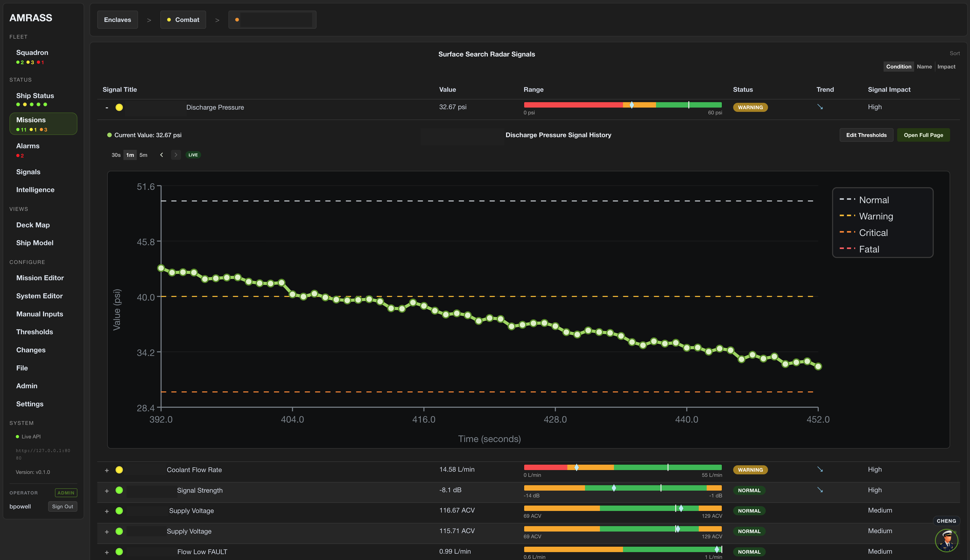The width and height of the screenshot is (970, 560).
Task: Click the next time window arrow
Action: [176, 155]
